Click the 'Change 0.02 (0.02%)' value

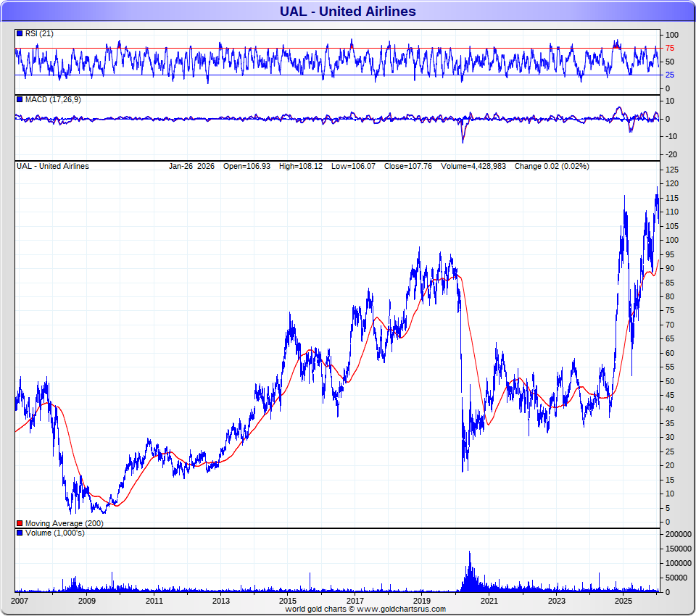tap(552, 166)
